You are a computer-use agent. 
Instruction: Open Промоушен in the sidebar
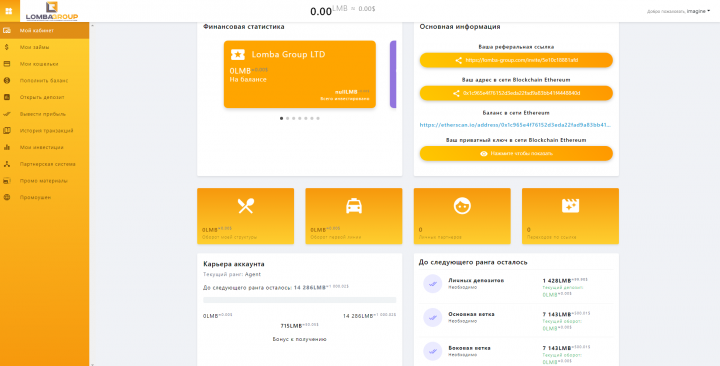(x=45, y=197)
